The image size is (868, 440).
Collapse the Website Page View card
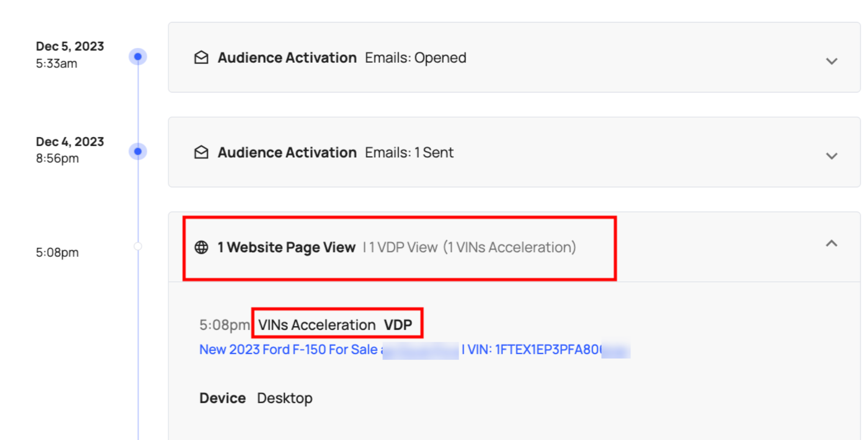click(831, 243)
